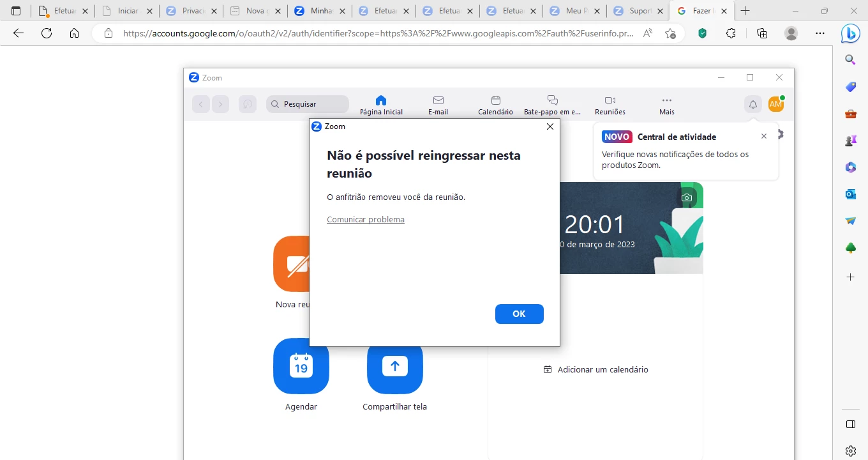Open the tab actions menu button

(x=16, y=11)
